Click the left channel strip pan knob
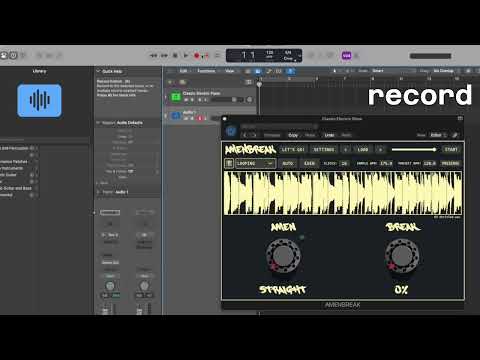This screenshot has height=360, width=480. tap(110, 286)
